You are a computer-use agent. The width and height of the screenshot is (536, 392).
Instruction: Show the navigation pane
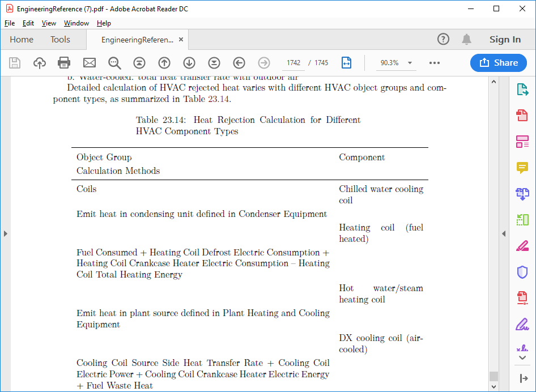[6, 233]
